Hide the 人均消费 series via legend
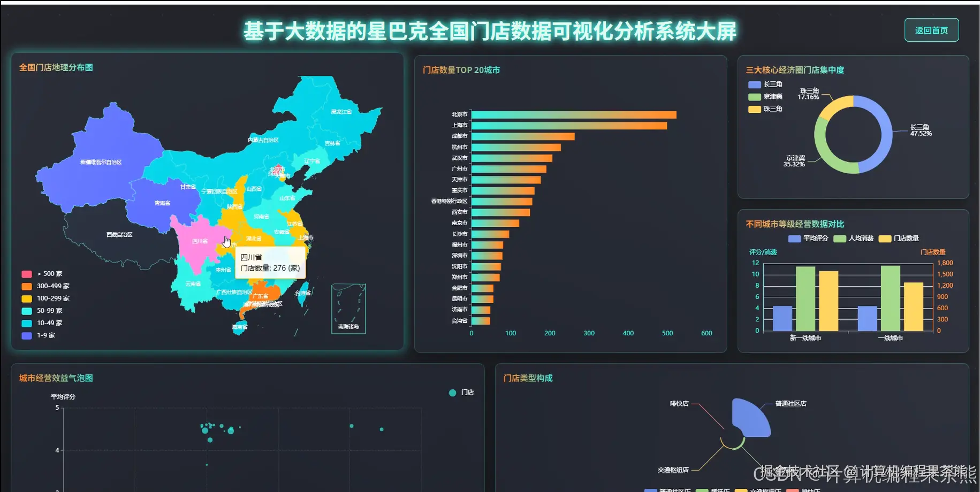980x492 pixels. 854,239
